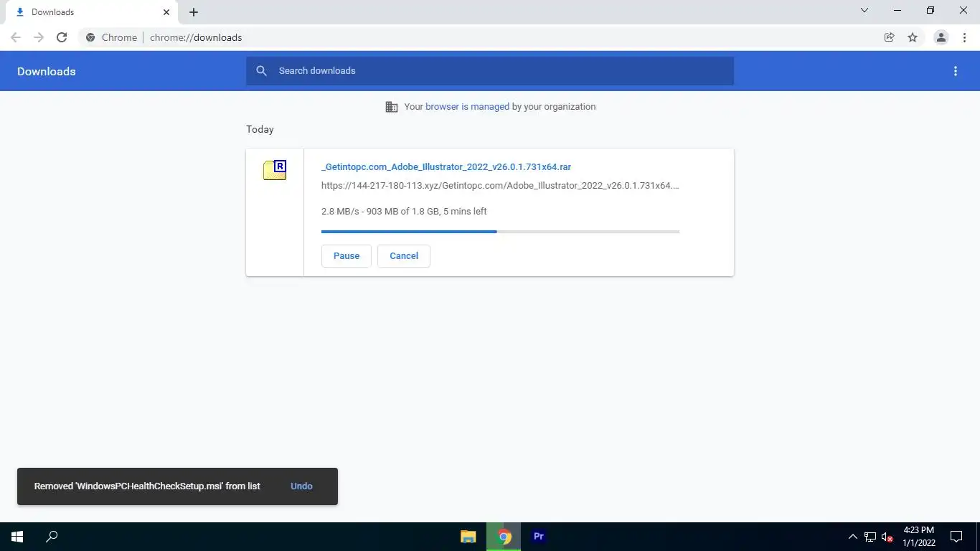Click the 144-217-180-113.xyz source URL
The width and height of the screenshot is (980, 551).
click(500, 186)
